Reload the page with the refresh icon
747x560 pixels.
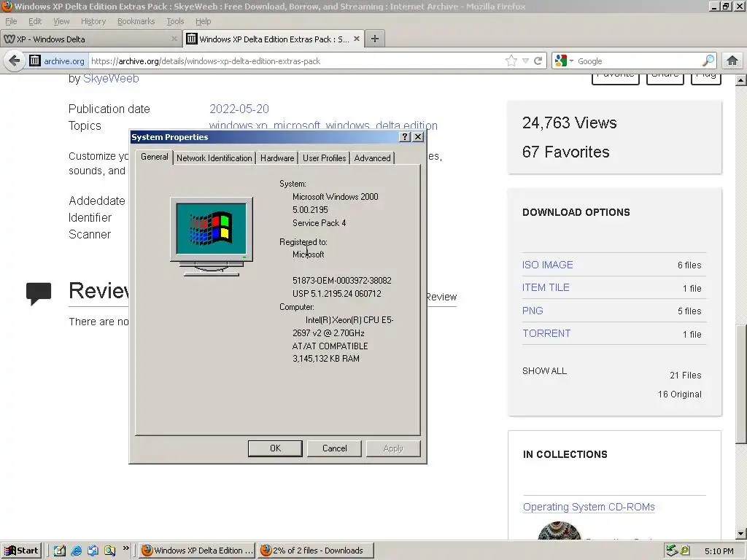coord(538,61)
